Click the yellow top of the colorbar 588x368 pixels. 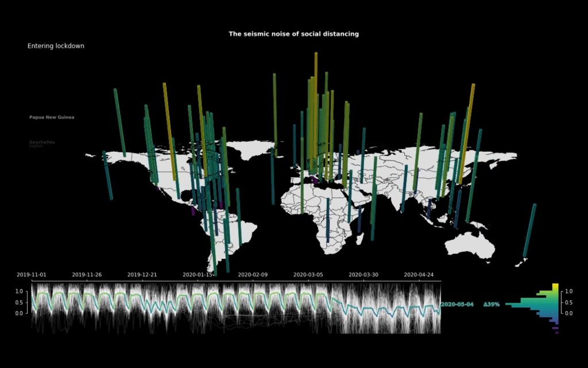pos(555,287)
